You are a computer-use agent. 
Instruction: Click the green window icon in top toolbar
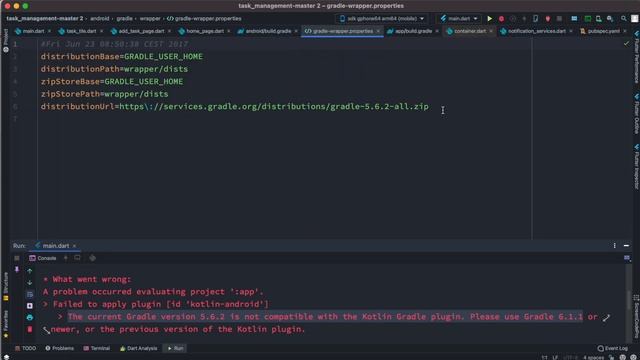587,18
